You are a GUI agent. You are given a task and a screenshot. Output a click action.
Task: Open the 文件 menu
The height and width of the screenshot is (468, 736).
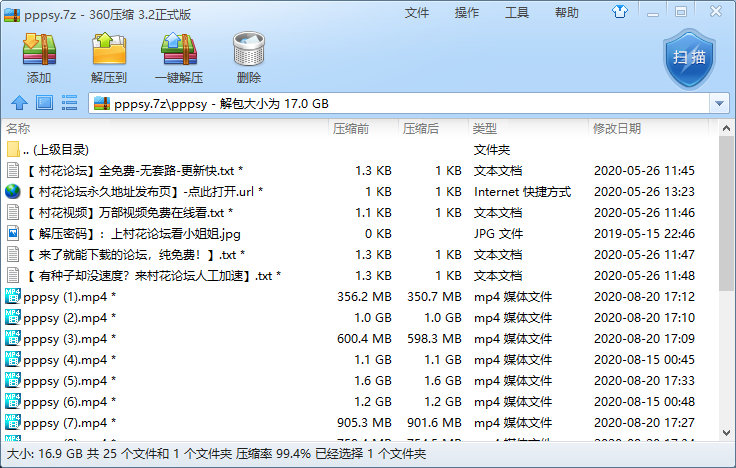click(x=417, y=13)
